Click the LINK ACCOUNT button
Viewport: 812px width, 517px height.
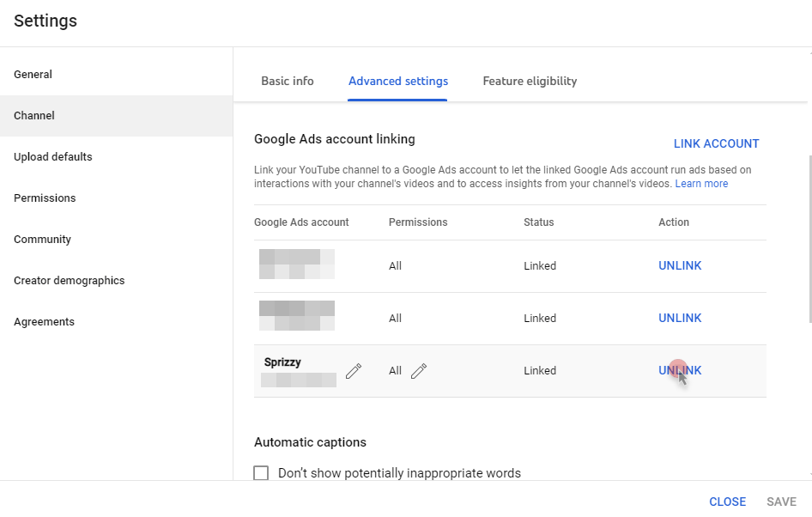716,144
